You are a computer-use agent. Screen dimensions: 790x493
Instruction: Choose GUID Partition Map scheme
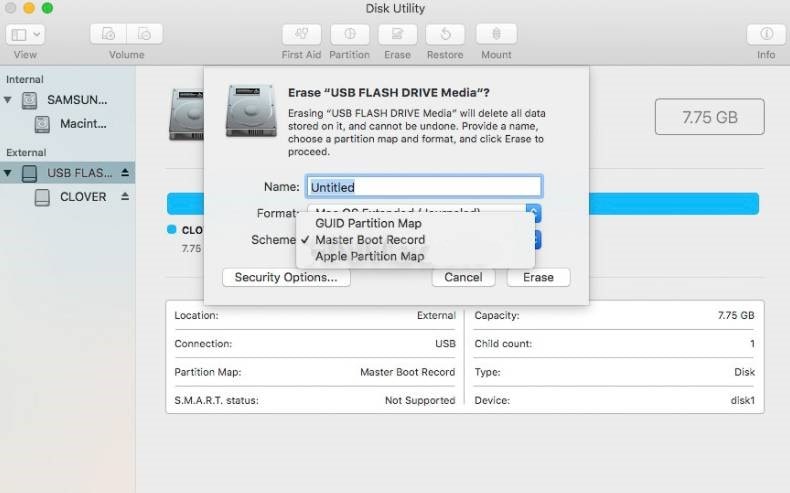[368, 223]
